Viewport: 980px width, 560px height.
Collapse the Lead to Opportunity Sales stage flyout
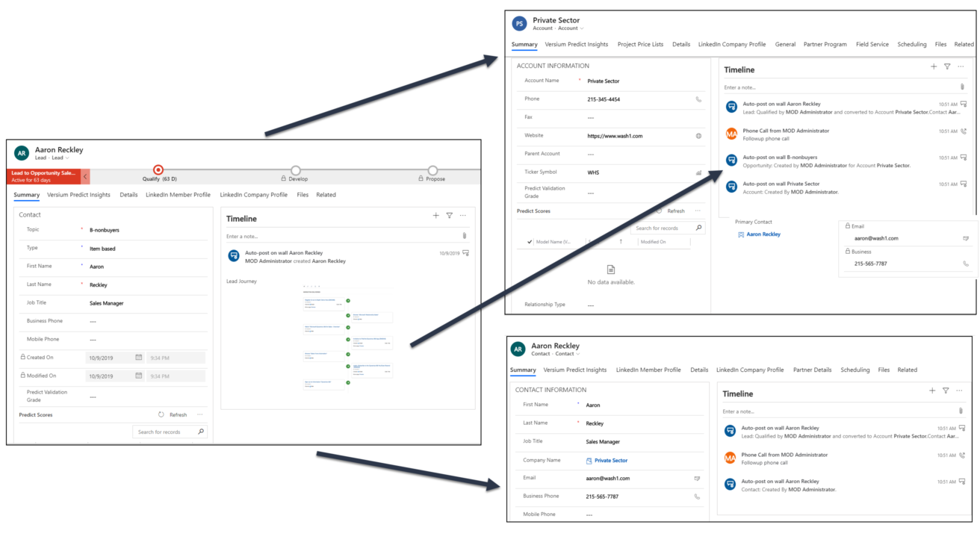click(84, 175)
